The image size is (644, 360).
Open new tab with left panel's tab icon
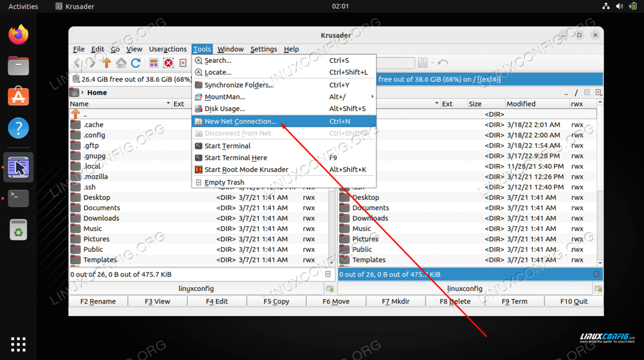coord(329,289)
